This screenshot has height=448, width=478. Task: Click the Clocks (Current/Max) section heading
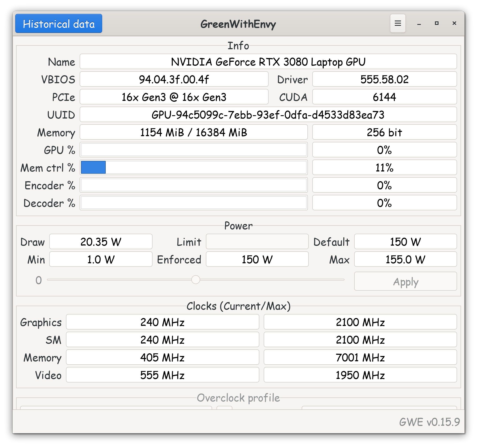239,306
